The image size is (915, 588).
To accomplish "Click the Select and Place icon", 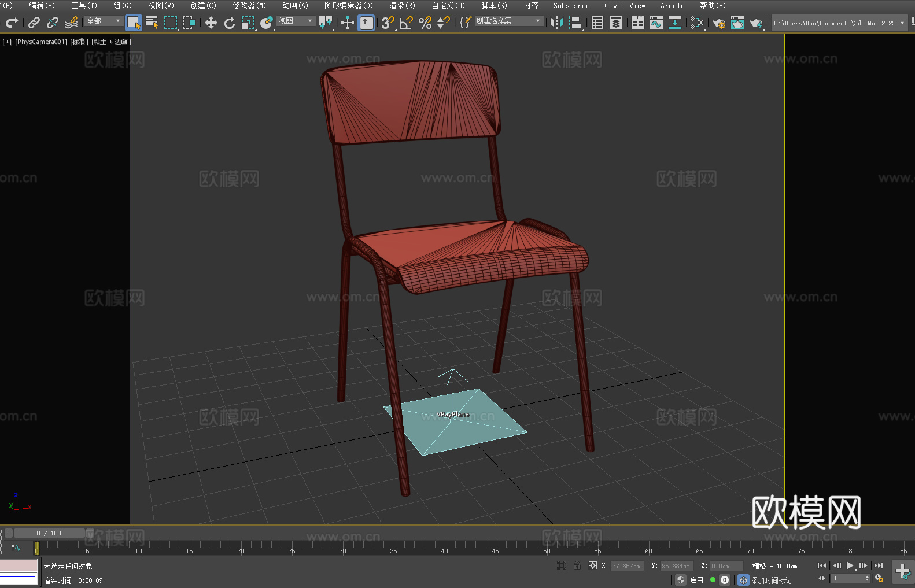I will click(x=267, y=23).
